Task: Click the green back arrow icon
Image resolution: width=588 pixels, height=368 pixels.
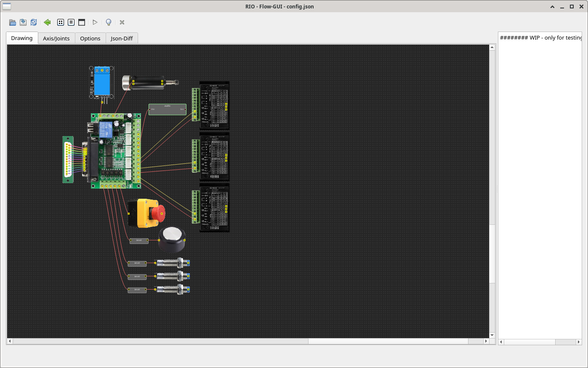Action: (x=47, y=22)
